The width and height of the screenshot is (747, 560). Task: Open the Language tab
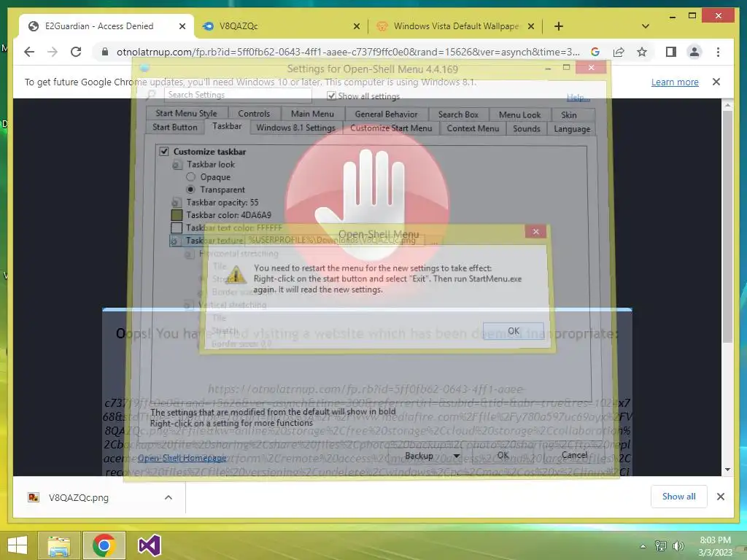[x=572, y=129]
